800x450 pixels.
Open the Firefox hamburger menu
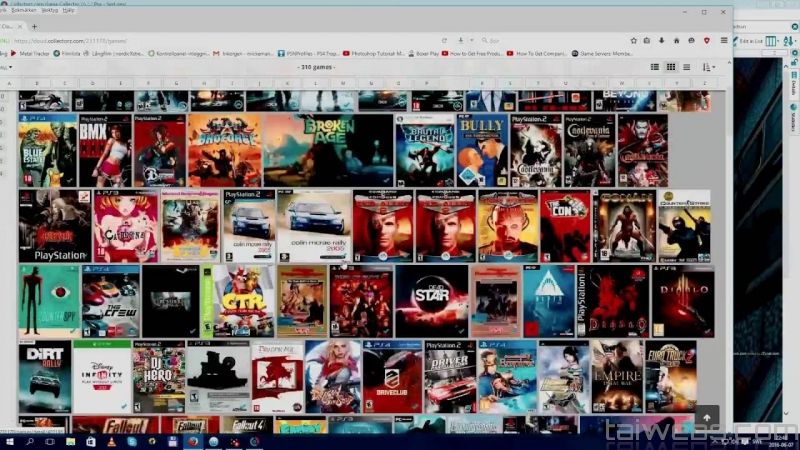(x=722, y=40)
